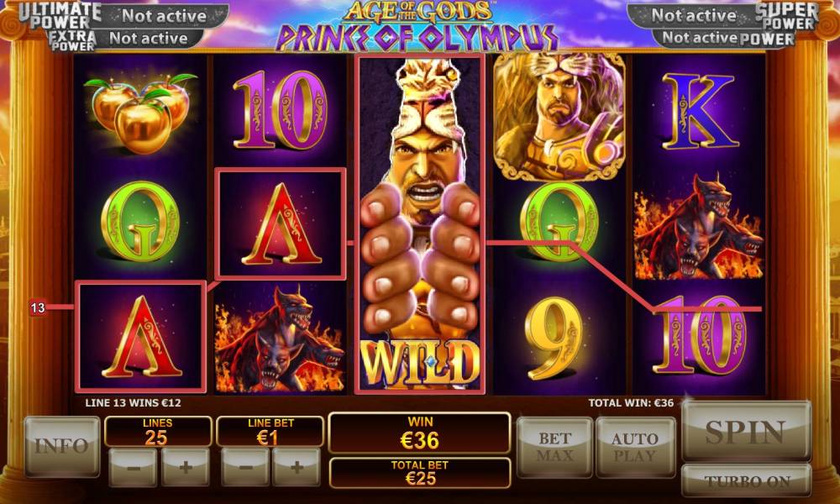Click the Cerberus symbol on reel five
This screenshot has height=504, width=840.
pos(698,226)
